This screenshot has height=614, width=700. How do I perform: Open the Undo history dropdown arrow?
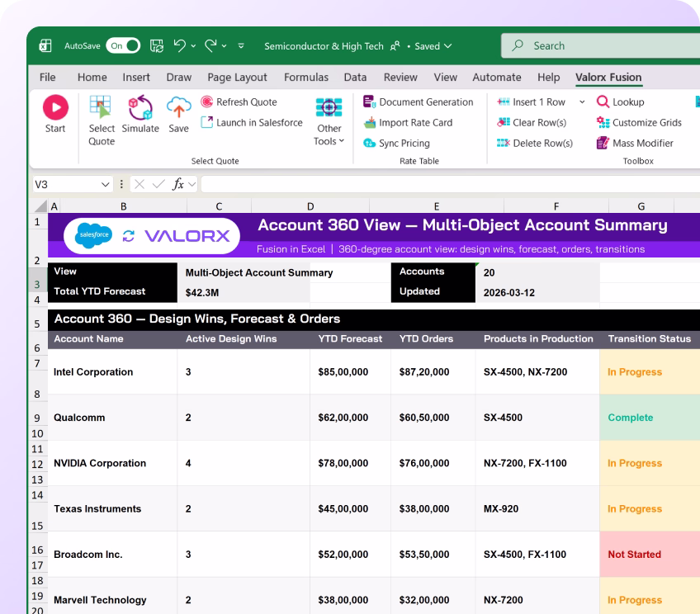click(x=193, y=46)
